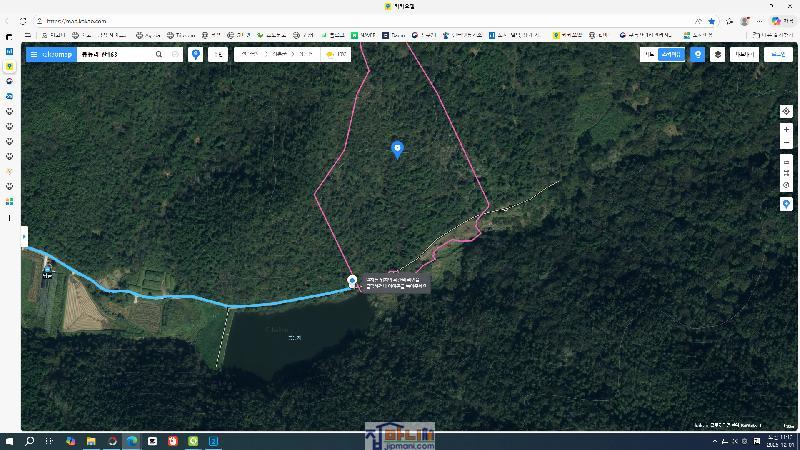
Task: Open the region breadcrumb selector
Action: (x=277, y=55)
